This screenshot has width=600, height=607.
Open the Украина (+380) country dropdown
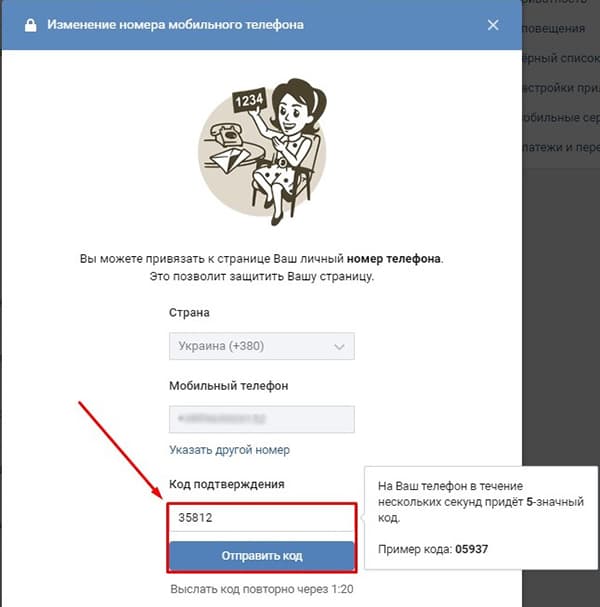(262, 346)
